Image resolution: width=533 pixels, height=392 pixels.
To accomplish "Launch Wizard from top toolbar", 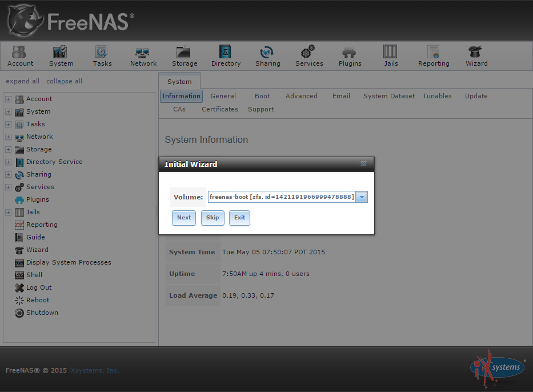I will [x=476, y=56].
